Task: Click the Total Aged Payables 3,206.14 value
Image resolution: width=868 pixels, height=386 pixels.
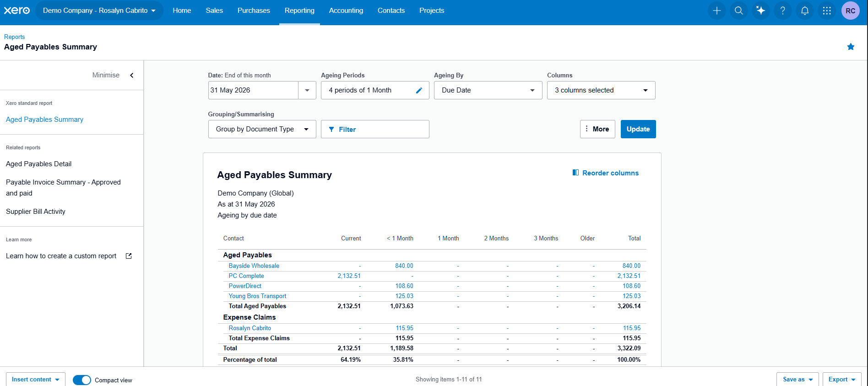Action: coord(629,306)
